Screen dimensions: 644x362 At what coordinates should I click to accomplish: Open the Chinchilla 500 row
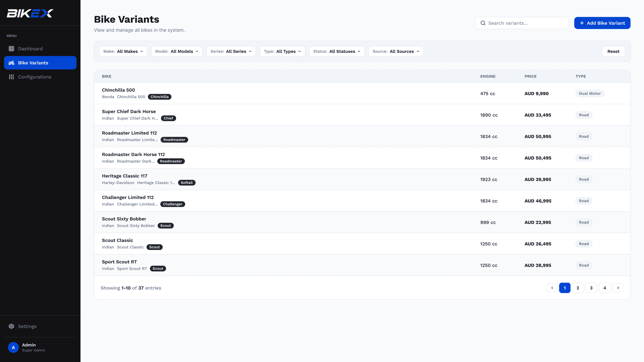click(362, 93)
